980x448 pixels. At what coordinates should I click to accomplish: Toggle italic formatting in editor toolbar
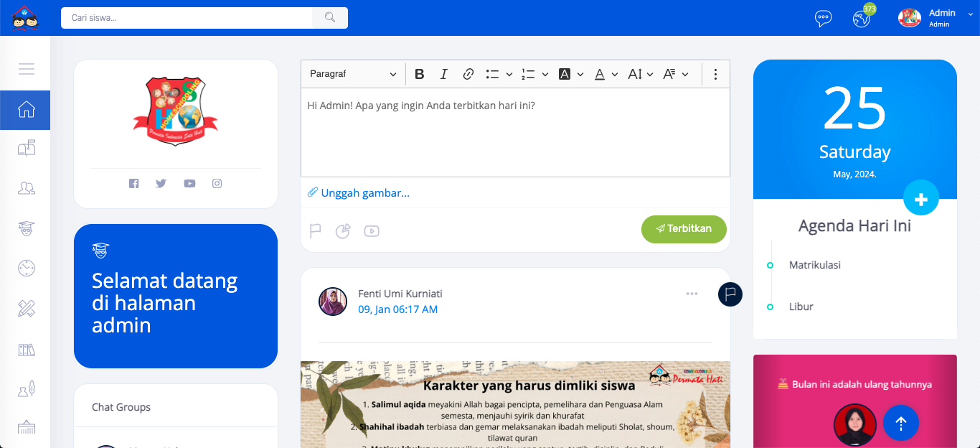[x=443, y=74]
